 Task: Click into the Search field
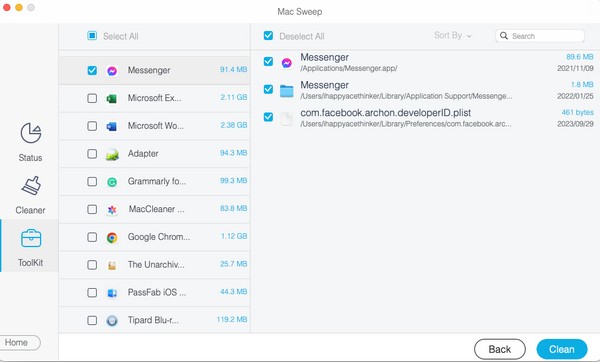[540, 36]
